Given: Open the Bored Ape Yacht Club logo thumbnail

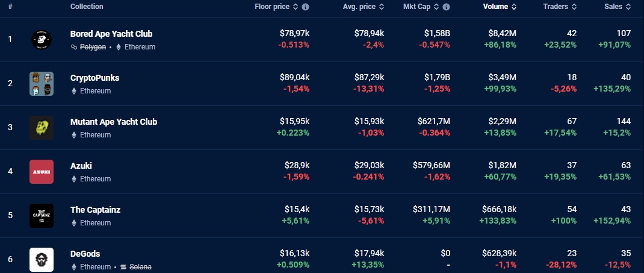Looking at the screenshot, I should coord(42,40).
